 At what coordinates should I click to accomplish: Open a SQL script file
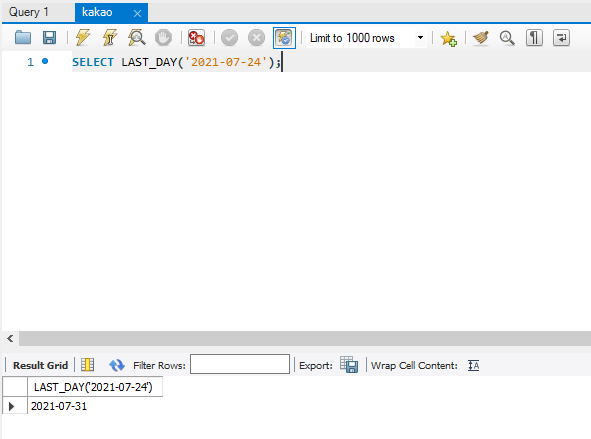click(23, 38)
